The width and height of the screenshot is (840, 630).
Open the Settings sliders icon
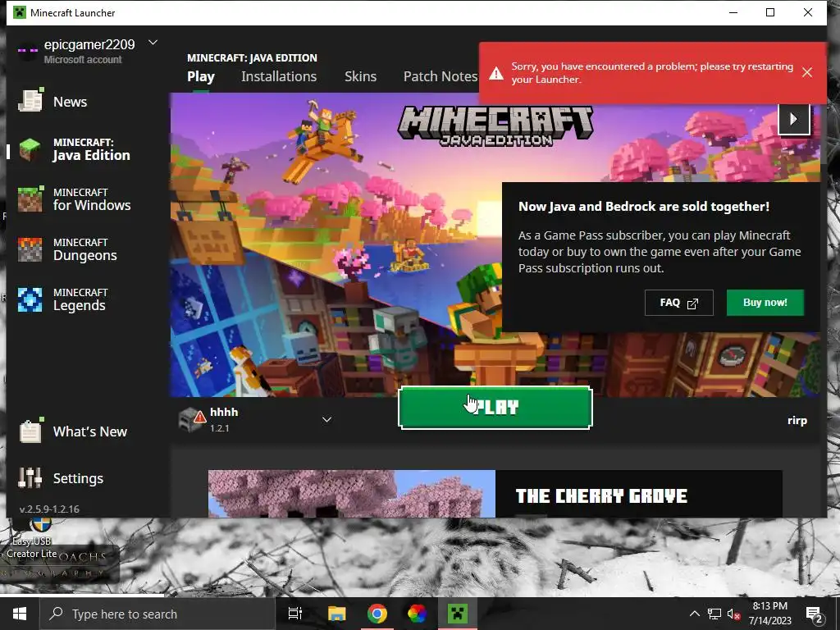[x=30, y=477]
